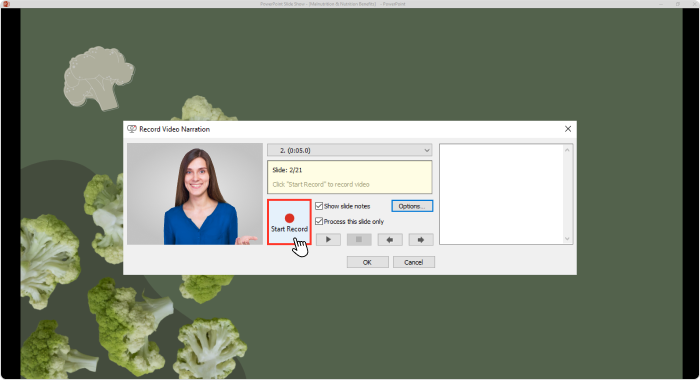Toggle Process this slide only checkbox
The height and width of the screenshot is (380, 700).
(x=319, y=221)
